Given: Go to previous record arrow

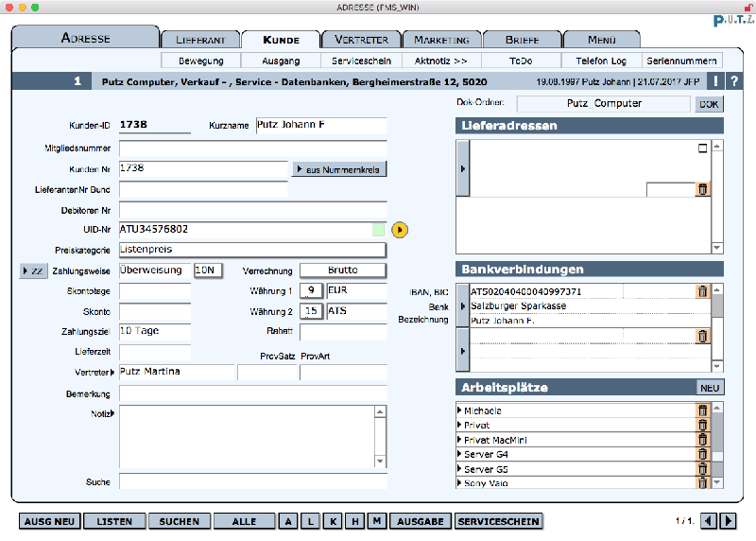Looking at the screenshot, I should pos(708,521).
